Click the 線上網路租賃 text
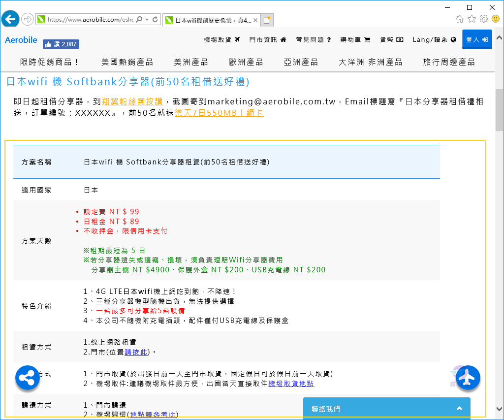Screen dimensions: 504x420 point(110,342)
